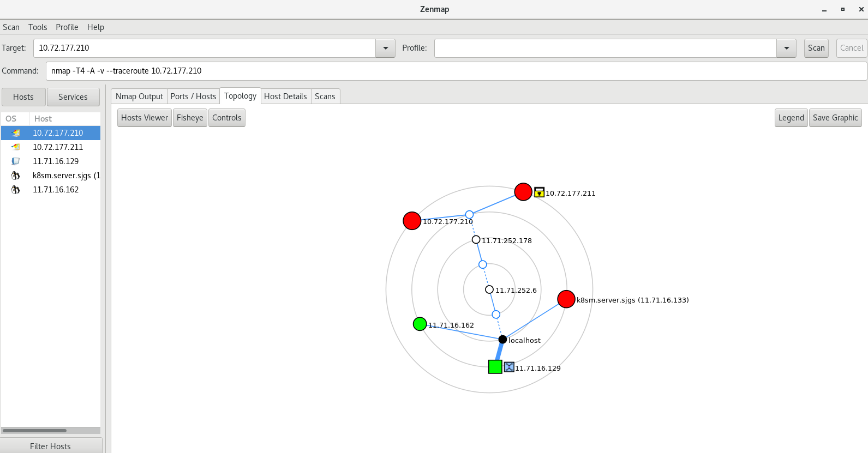Switch to Nmap Output tab
The width and height of the screenshot is (868, 453).
(x=139, y=96)
